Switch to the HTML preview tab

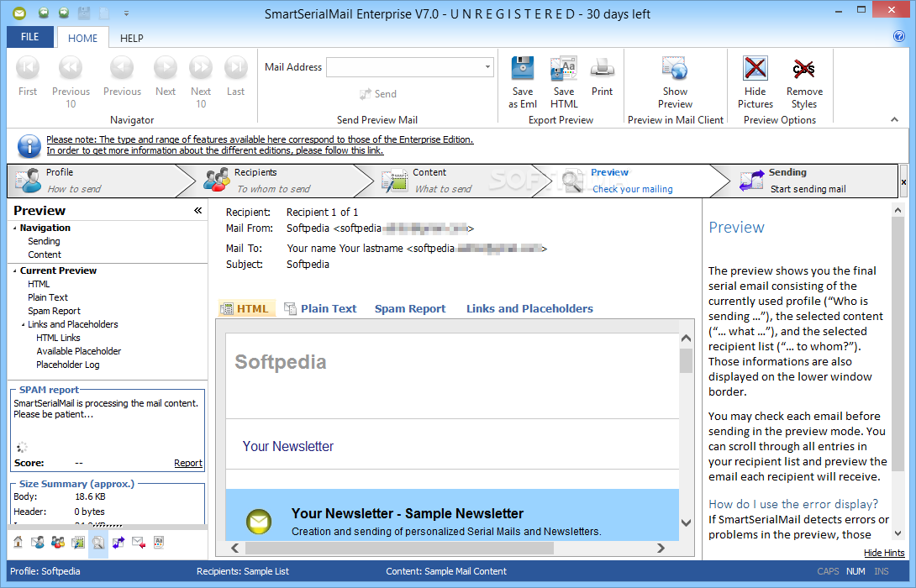(245, 309)
